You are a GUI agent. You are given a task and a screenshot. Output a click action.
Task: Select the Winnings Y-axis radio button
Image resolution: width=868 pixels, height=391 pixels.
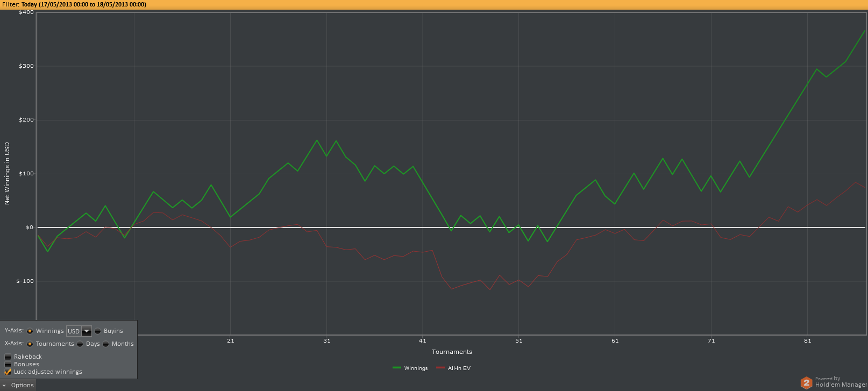(30, 331)
